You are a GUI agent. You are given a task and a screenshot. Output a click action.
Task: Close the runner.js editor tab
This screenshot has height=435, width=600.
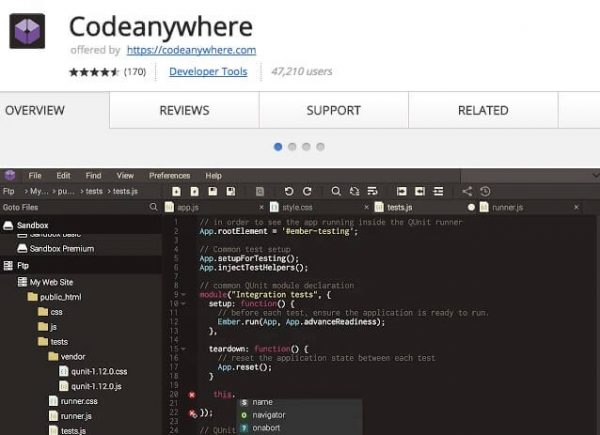coord(576,207)
